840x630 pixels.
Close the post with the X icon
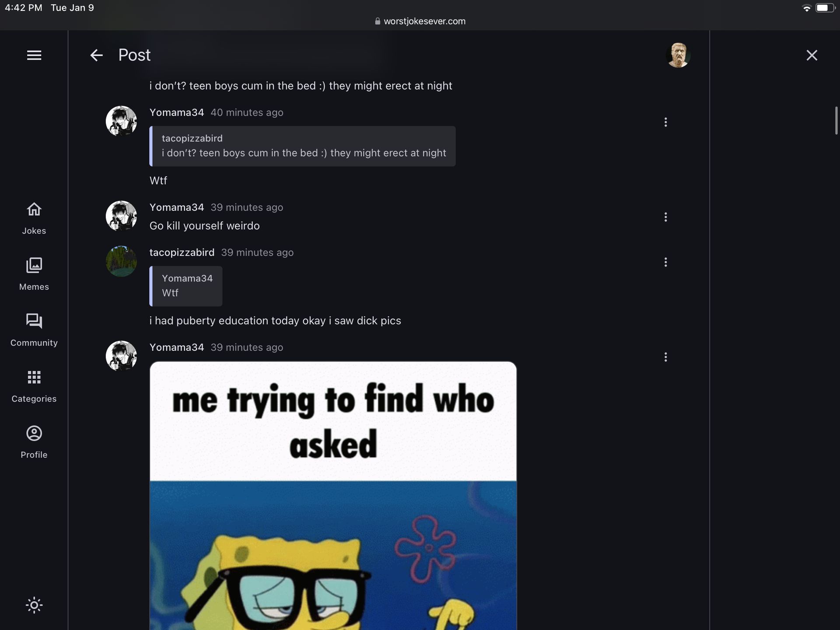(x=812, y=55)
